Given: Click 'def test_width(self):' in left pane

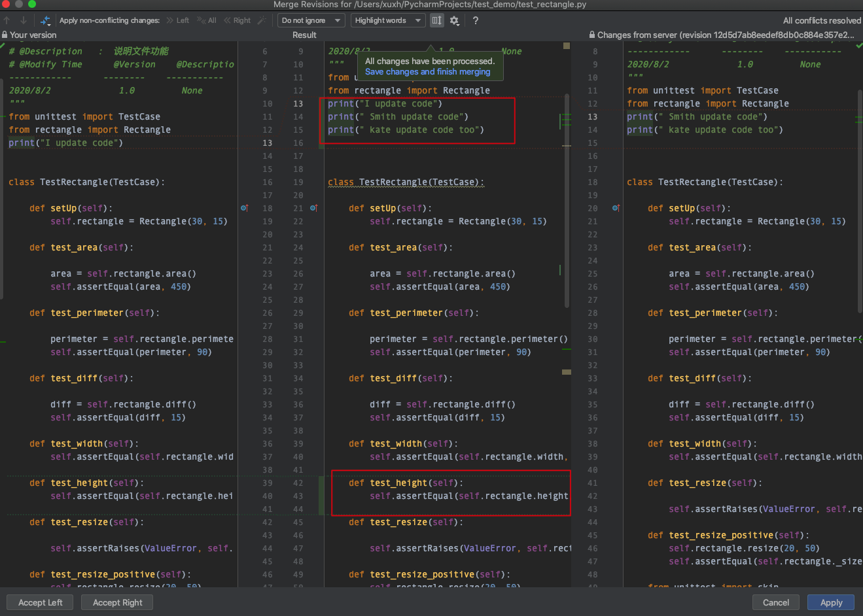Looking at the screenshot, I should click(x=84, y=443).
